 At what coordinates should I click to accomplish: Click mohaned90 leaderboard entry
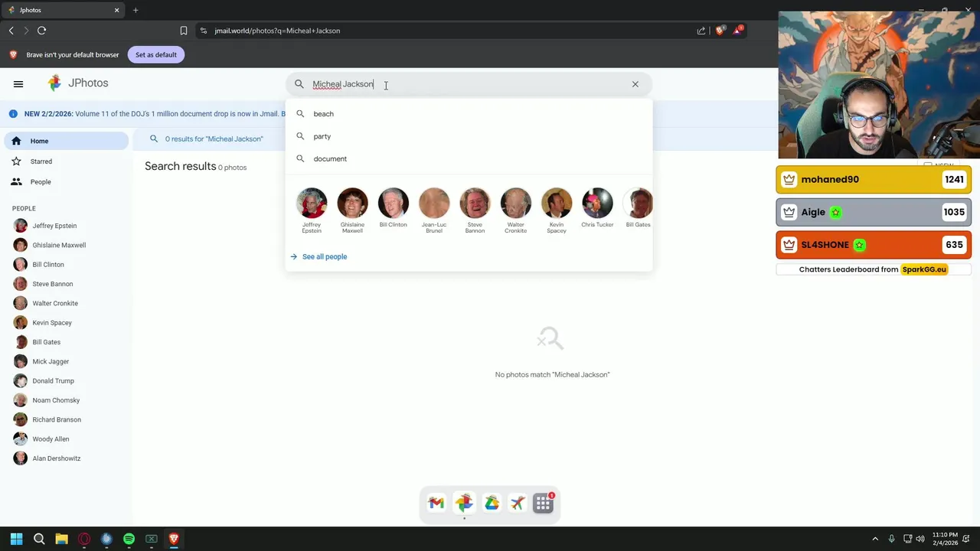coord(874,179)
